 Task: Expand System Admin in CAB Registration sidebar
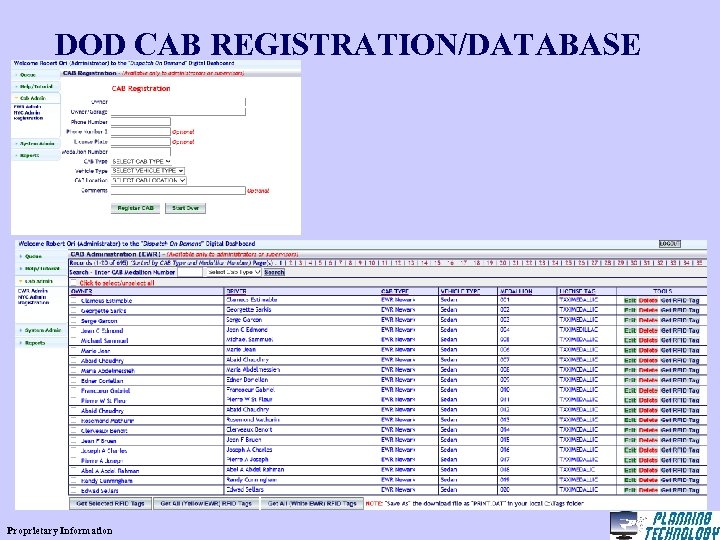pos(37,144)
